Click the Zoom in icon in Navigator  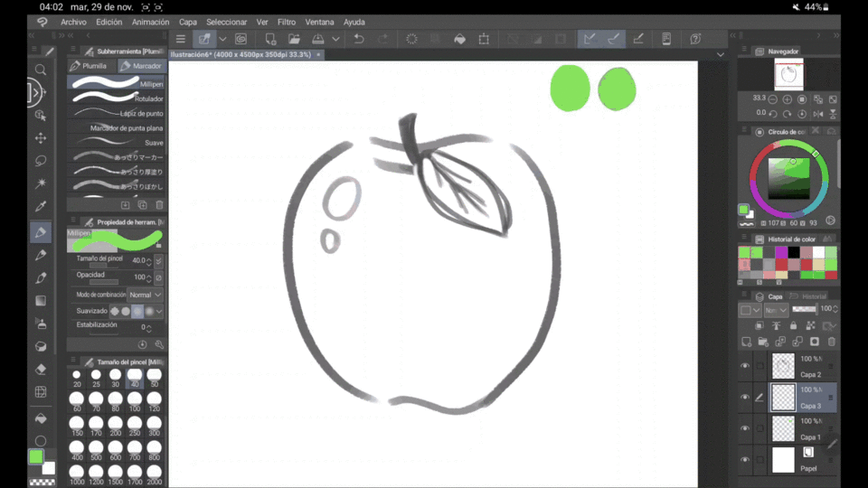(788, 99)
